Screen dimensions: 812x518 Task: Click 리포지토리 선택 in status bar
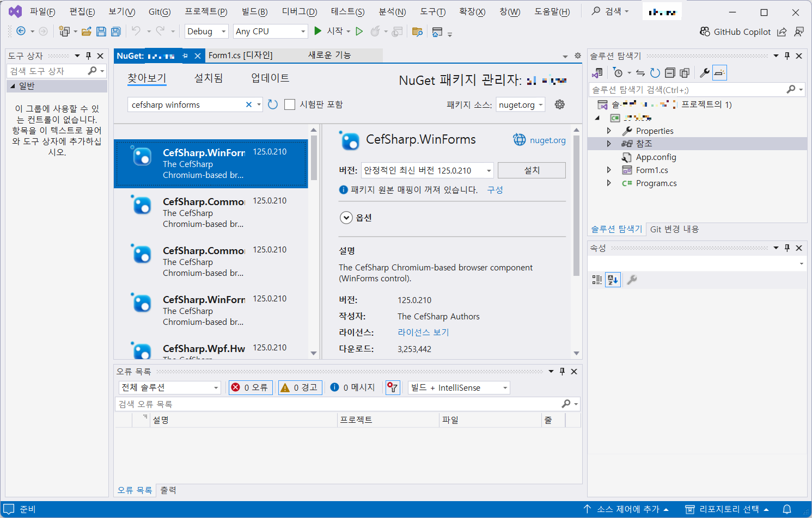pos(727,509)
